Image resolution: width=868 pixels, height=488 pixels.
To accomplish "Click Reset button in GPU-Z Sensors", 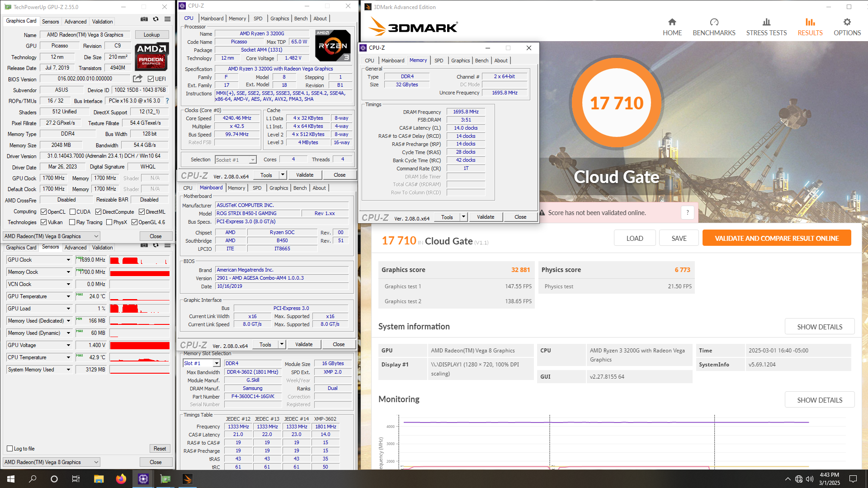I will (x=160, y=448).
